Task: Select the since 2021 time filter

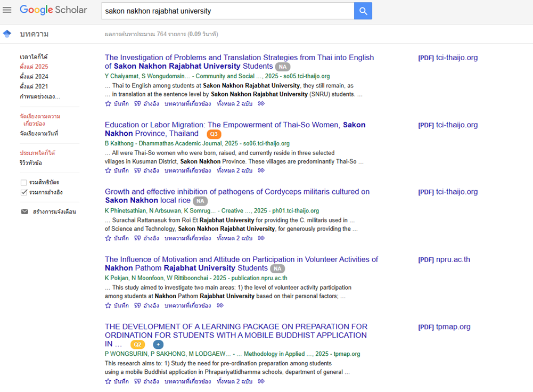Action: tap(34, 86)
